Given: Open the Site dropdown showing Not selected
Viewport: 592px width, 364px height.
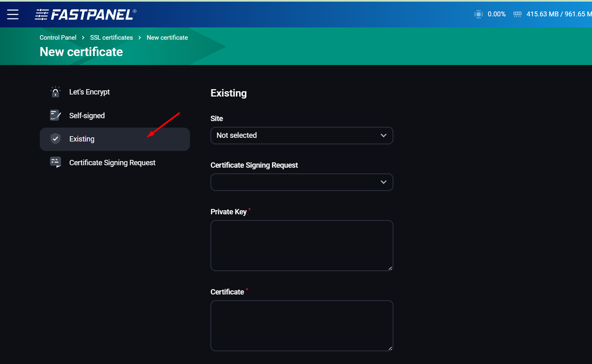Looking at the screenshot, I should [x=295, y=135].
